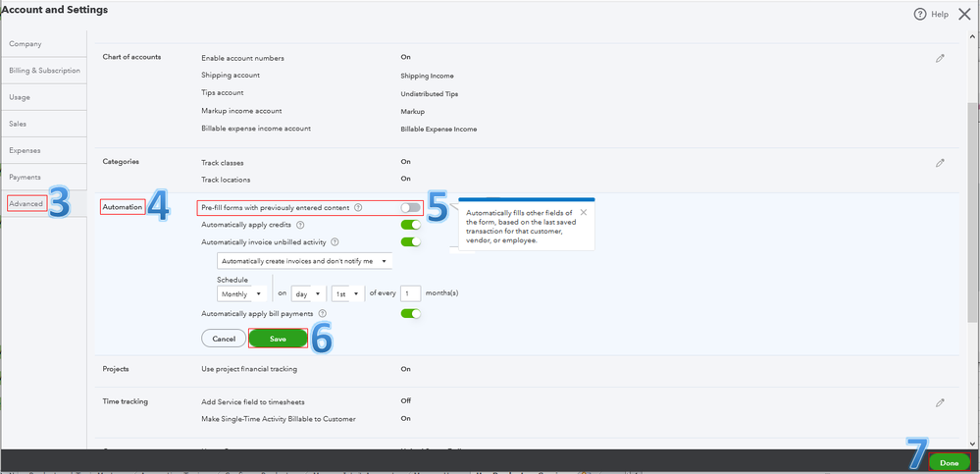Viewport: 980px width, 474px height.
Task: Select the Usage settings tab
Action: (44, 97)
